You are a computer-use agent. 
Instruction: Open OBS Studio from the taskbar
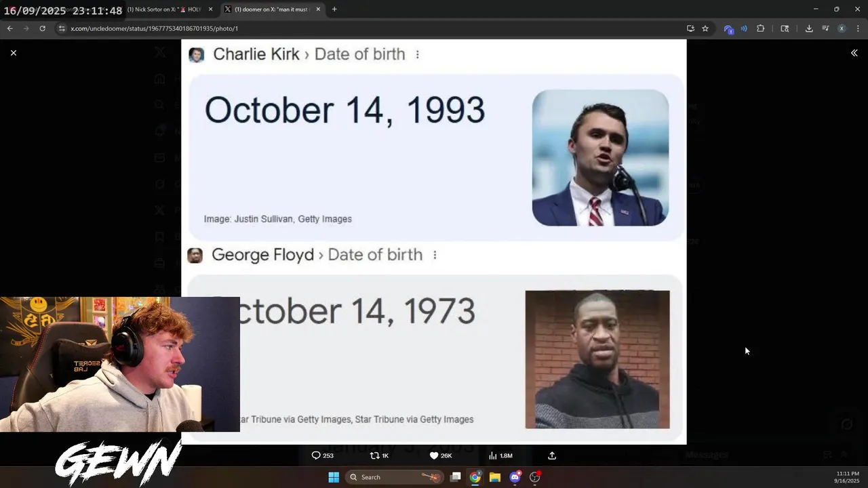coord(534,477)
